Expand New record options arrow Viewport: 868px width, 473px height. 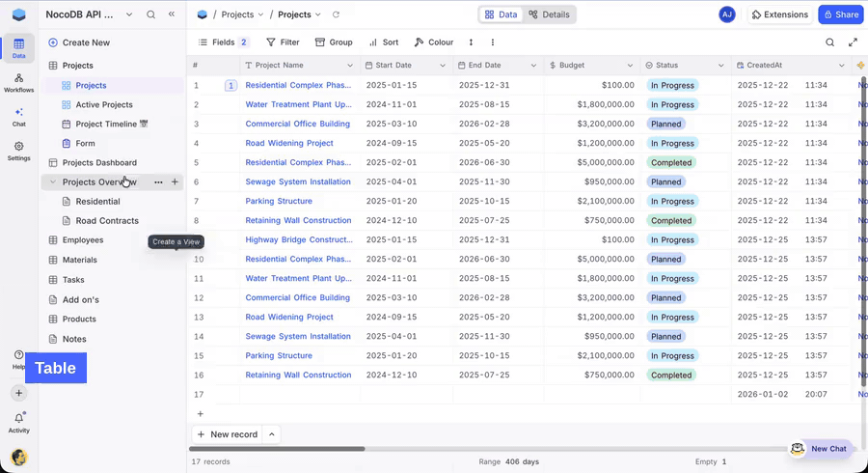(272, 434)
